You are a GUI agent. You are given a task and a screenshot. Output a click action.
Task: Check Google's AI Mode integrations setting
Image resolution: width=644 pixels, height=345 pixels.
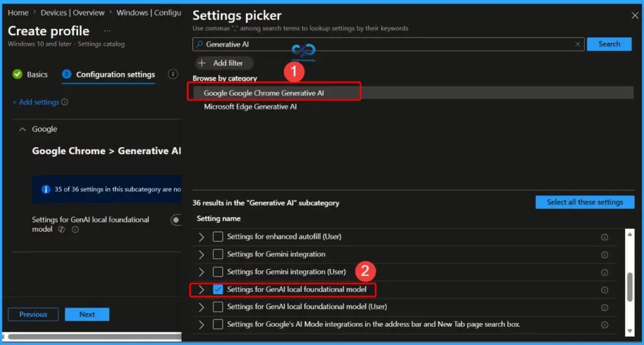218,324
